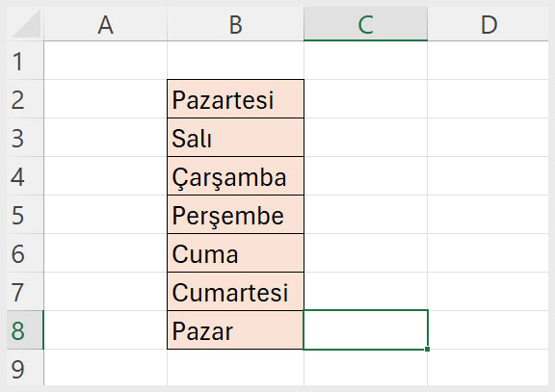This screenshot has height=392, width=555.
Task: Select row 9 header
Action: point(25,368)
